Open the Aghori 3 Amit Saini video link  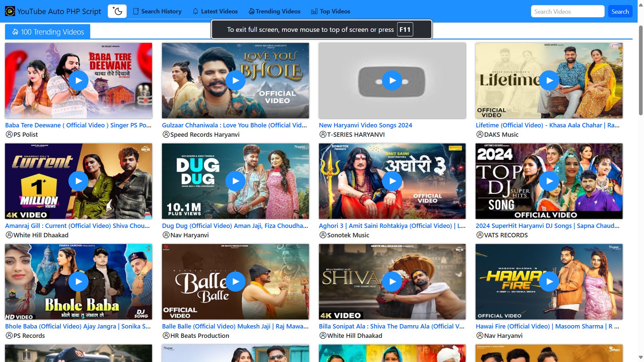coord(392,226)
